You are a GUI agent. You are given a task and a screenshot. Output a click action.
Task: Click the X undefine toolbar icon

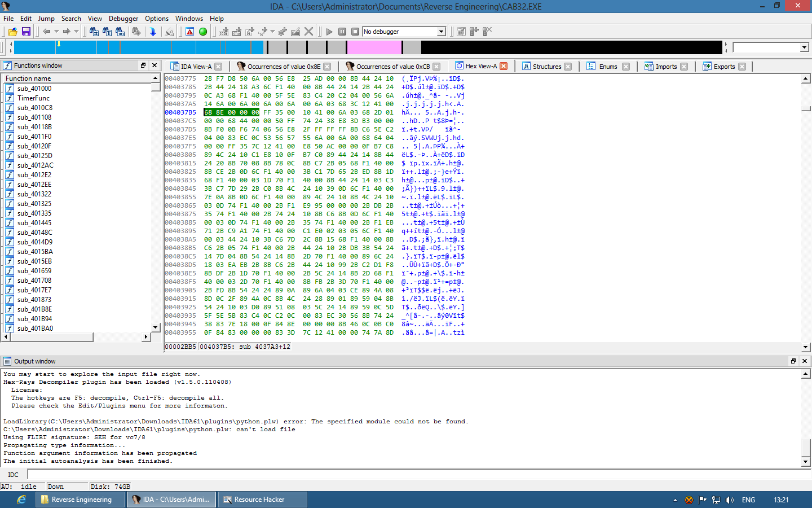coord(308,32)
